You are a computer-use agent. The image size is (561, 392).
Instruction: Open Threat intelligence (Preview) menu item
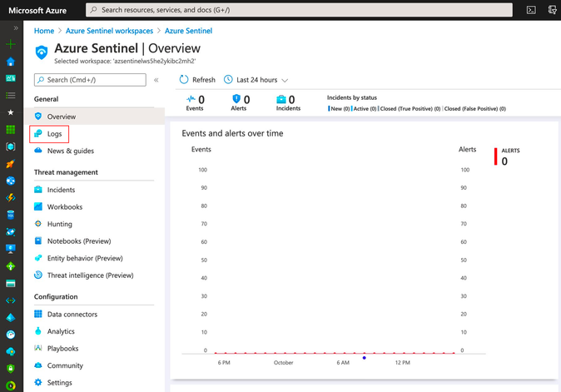91,275
